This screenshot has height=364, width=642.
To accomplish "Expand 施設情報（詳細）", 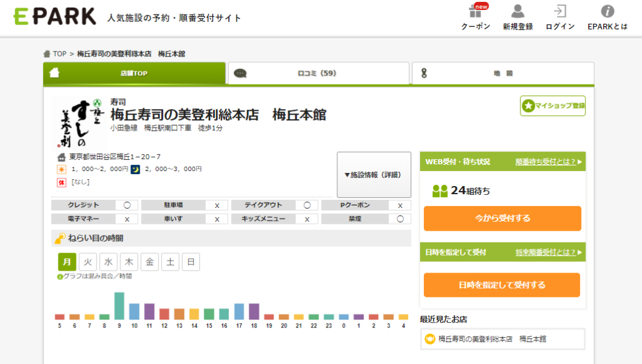I will (374, 175).
